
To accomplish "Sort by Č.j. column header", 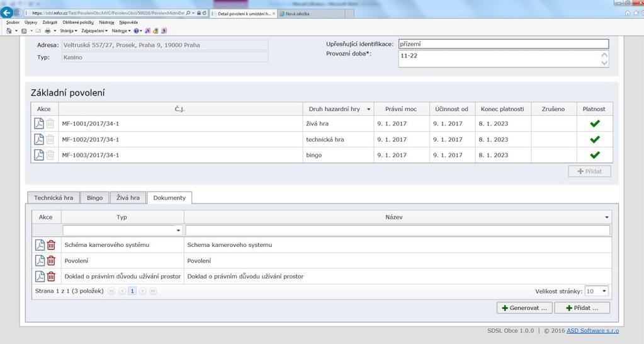I will click(x=180, y=109).
